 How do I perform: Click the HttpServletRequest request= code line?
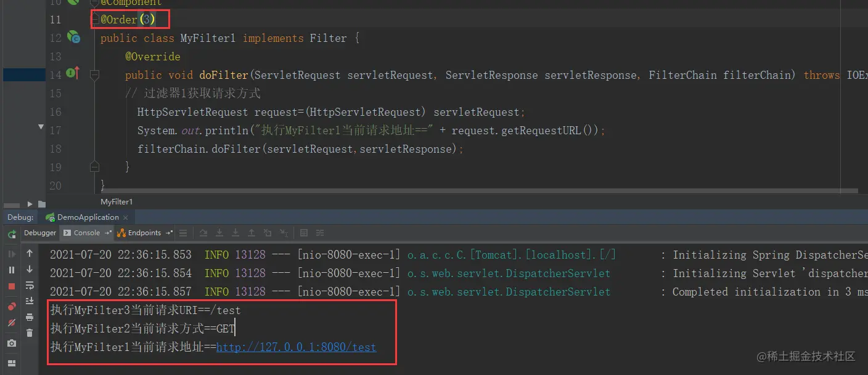pos(332,112)
